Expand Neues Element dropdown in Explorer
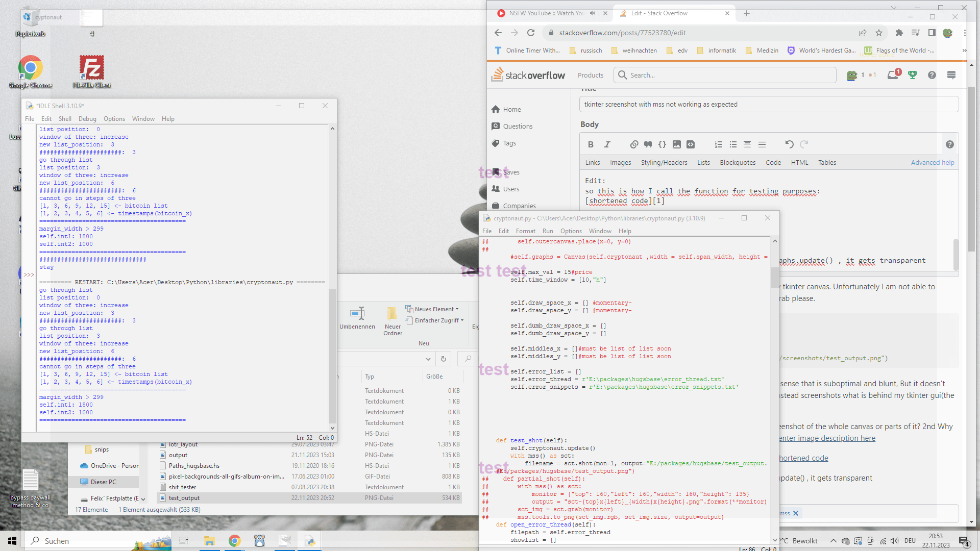The height and width of the screenshot is (551, 980). click(434, 309)
